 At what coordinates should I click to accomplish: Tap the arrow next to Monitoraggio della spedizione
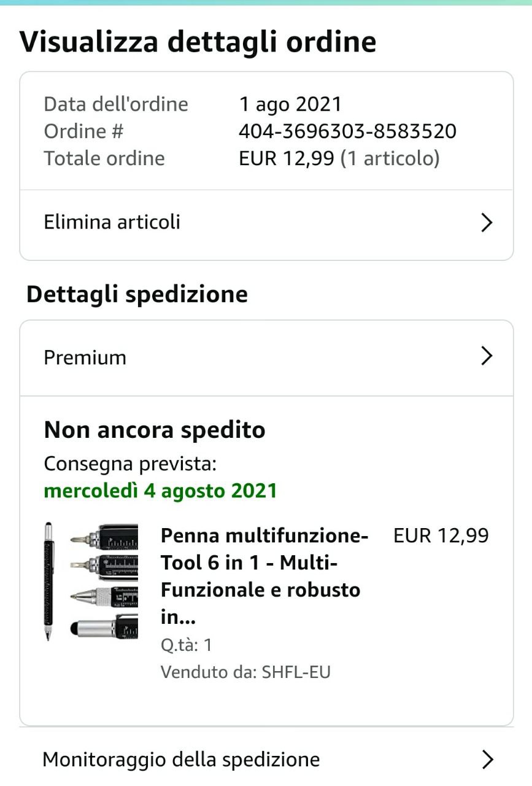click(x=487, y=760)
